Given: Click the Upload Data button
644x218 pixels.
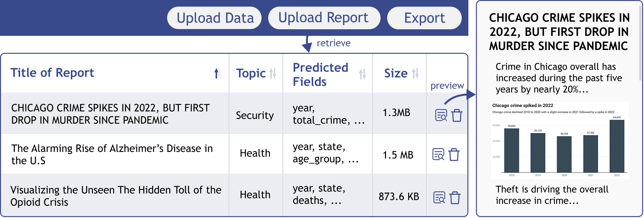Looking at the screenshot, I should (x=215, y=18).
